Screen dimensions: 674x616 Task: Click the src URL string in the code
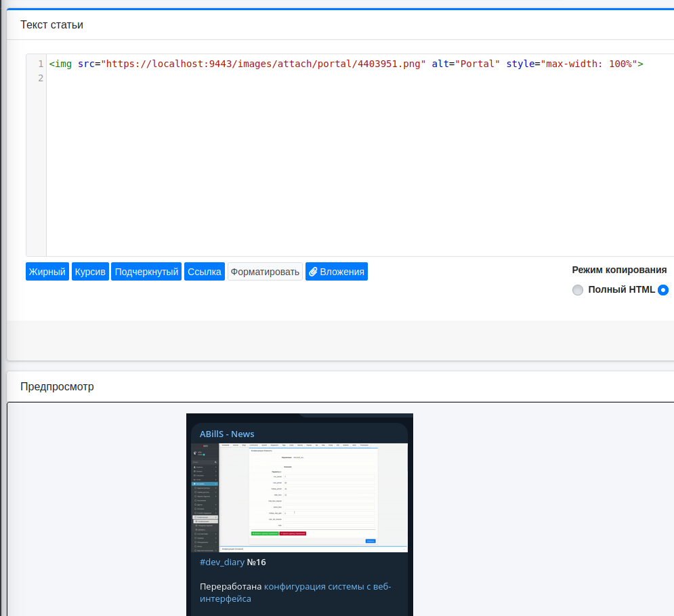click(x=263, y=64)
